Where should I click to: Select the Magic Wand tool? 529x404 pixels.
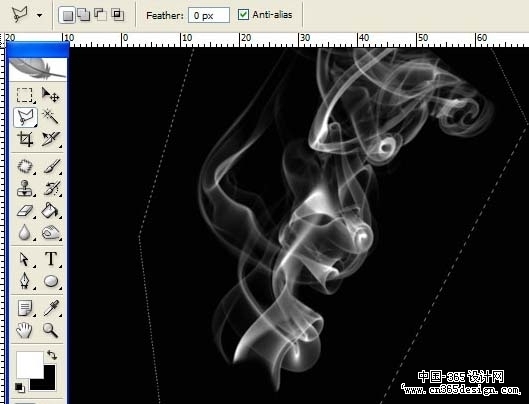tap(50, 117)
